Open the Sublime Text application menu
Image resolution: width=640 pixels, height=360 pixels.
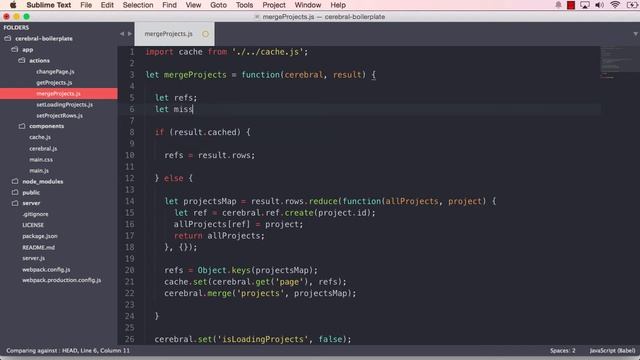[x=49, y=5]
